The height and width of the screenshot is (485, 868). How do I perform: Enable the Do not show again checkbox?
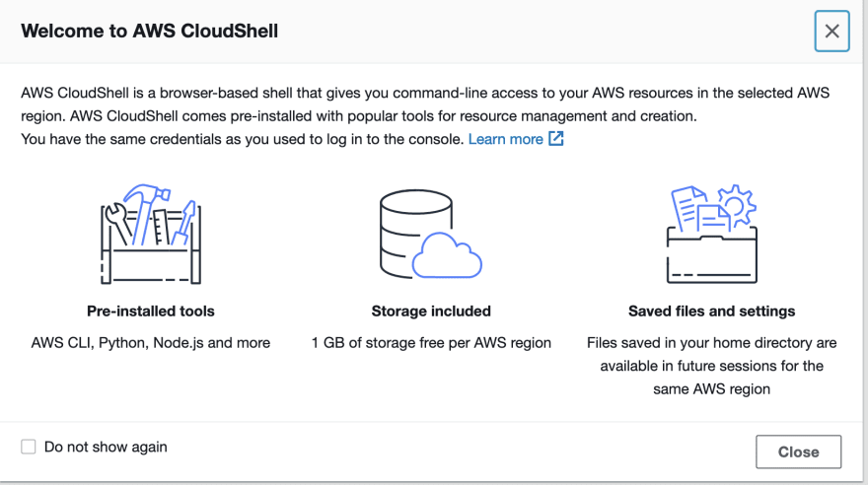[x=29, y=447]
